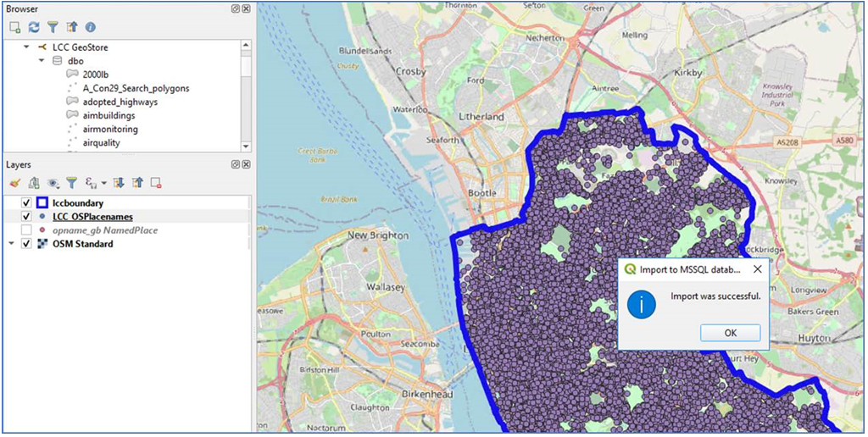
Task: Select the LCC_OSPlacenames layer name
Action: click(92, 217)
